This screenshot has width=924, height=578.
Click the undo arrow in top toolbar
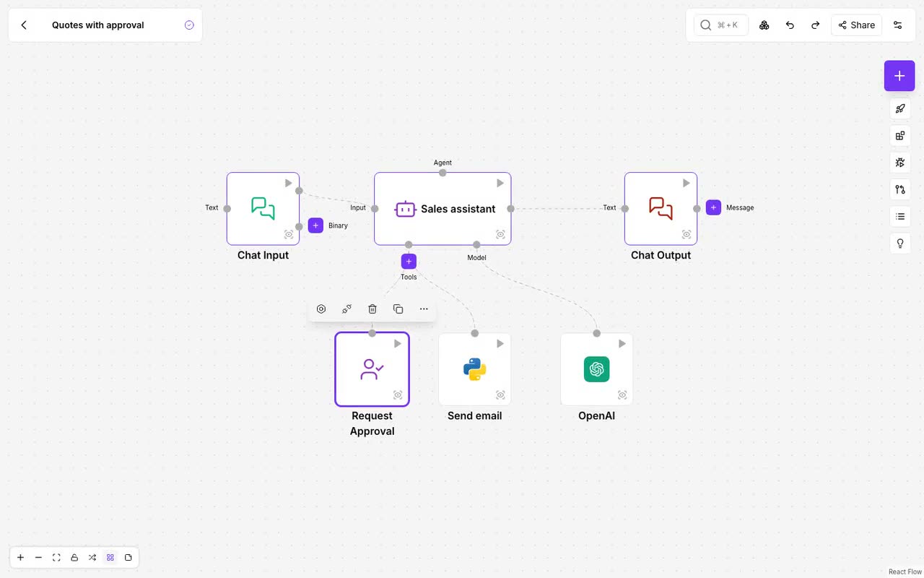[x=790, y=25]
